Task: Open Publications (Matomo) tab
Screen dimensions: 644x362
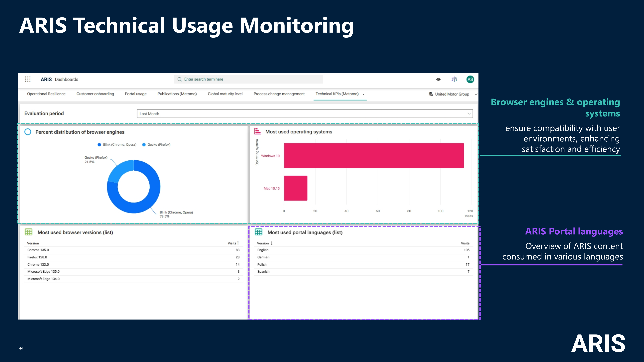Action: tap(177, 94)
